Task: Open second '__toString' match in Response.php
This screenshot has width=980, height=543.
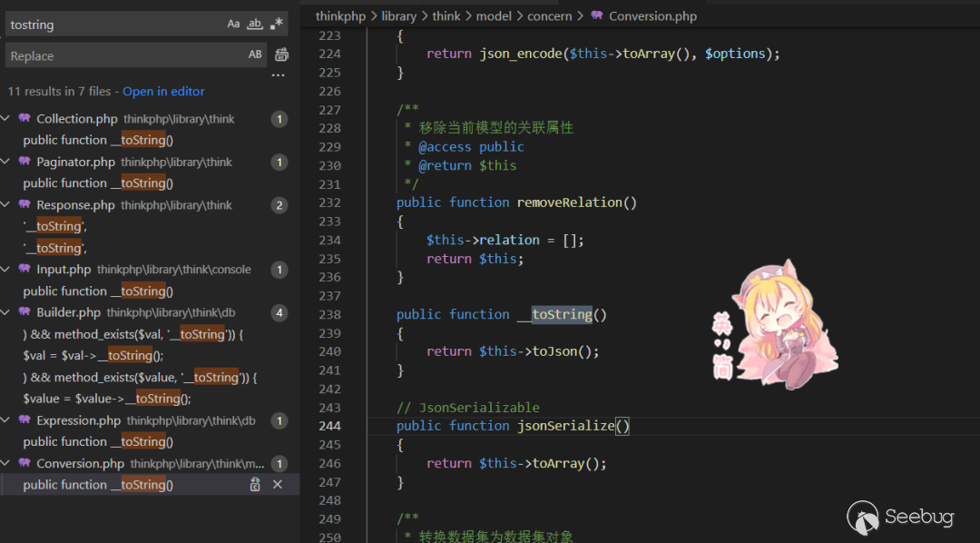Action: coord(55,249)
